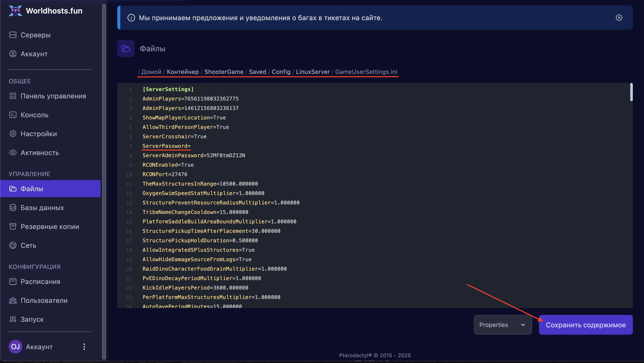The image size is (644, 363).
Task: Click the Сеть network icon
Action: pos(13,245)
